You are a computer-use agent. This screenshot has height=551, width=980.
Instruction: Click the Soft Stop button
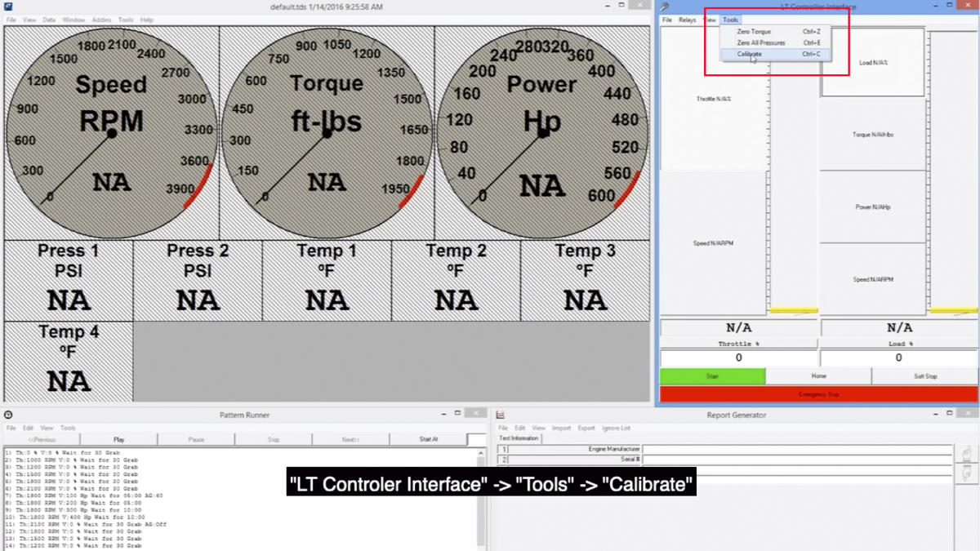pos(924,376)
